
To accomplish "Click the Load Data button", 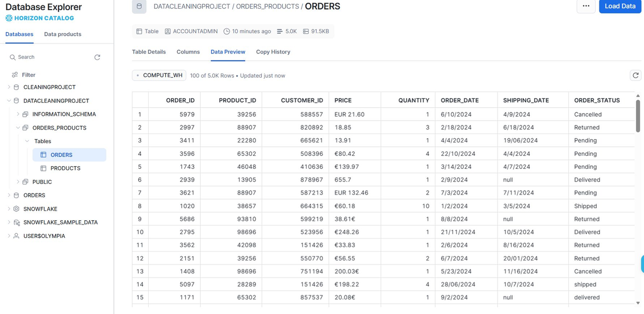I will pos(620,6).
